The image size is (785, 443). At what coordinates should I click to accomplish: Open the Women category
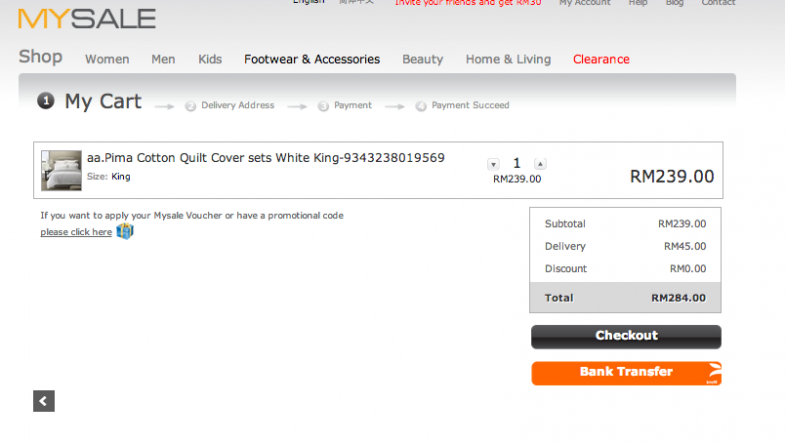pos(107,59)
